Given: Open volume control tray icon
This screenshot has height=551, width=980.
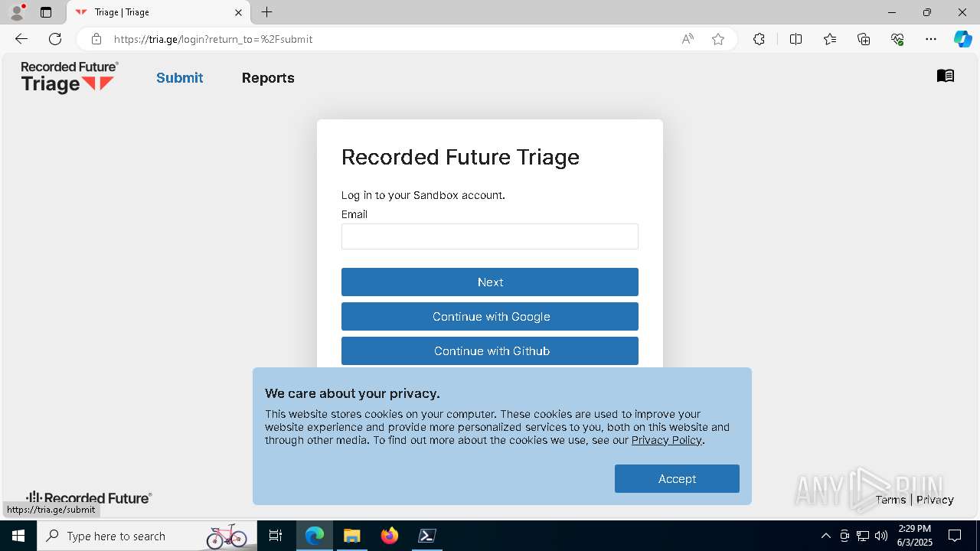Looking at the screenshot, I should click(x=881, y=536).
